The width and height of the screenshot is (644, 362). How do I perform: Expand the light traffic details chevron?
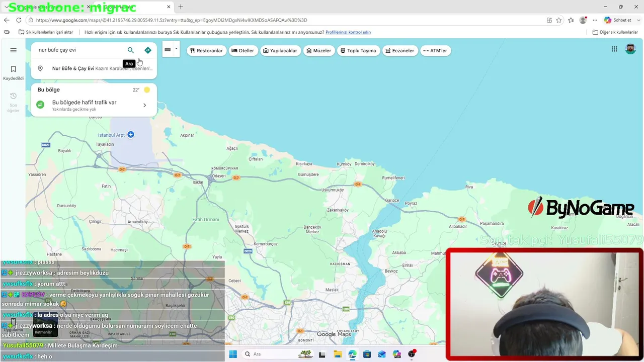[145, 105]
